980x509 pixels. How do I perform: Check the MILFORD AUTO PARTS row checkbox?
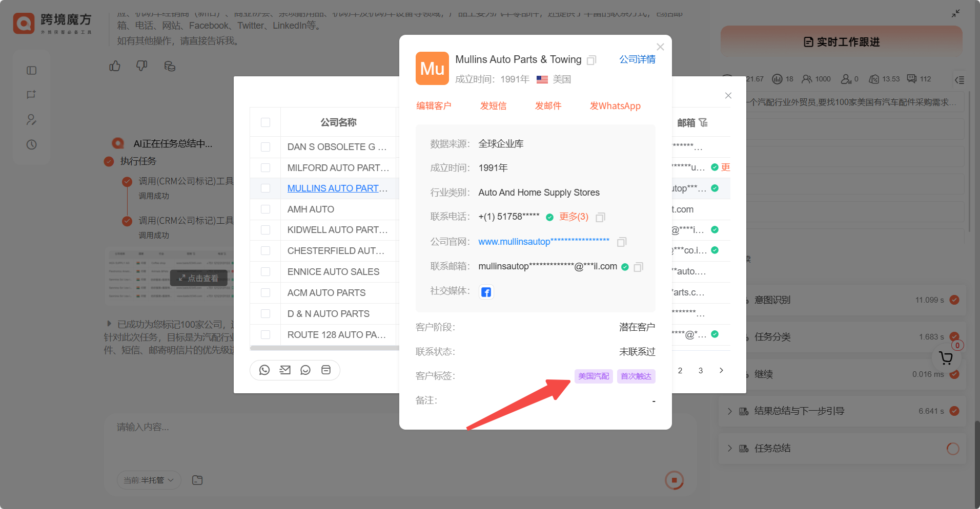pyautogui.click(x=266, y=167)
